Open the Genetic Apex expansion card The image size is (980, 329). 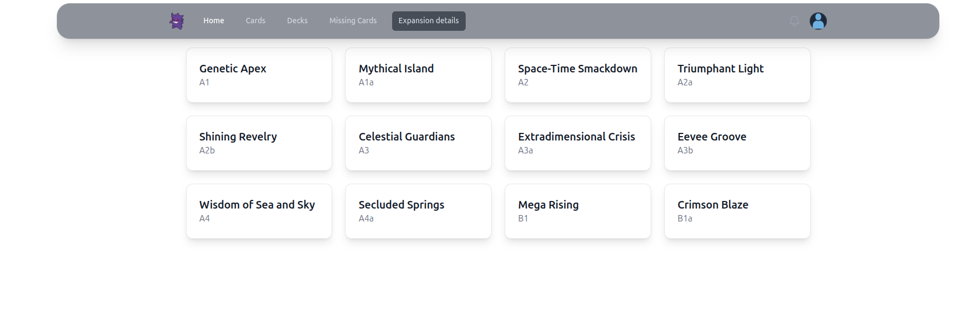tap(259, 75)
